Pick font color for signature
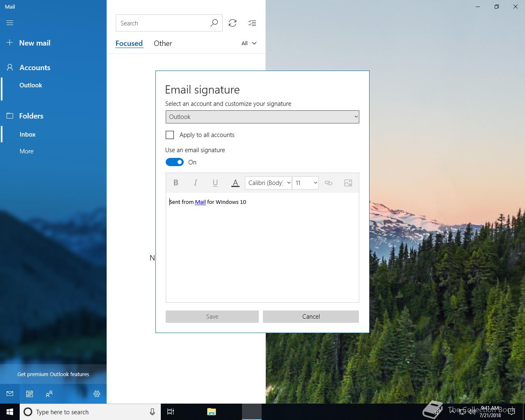Image resolution: width=525 pixels, height=420 pixels. [235, 183]
